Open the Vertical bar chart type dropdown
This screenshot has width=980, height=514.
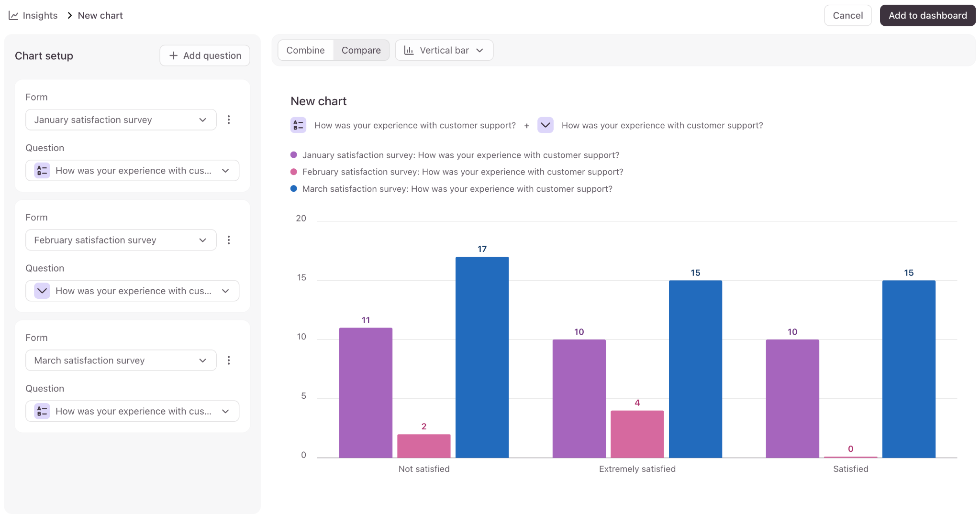tap(444, 50)
